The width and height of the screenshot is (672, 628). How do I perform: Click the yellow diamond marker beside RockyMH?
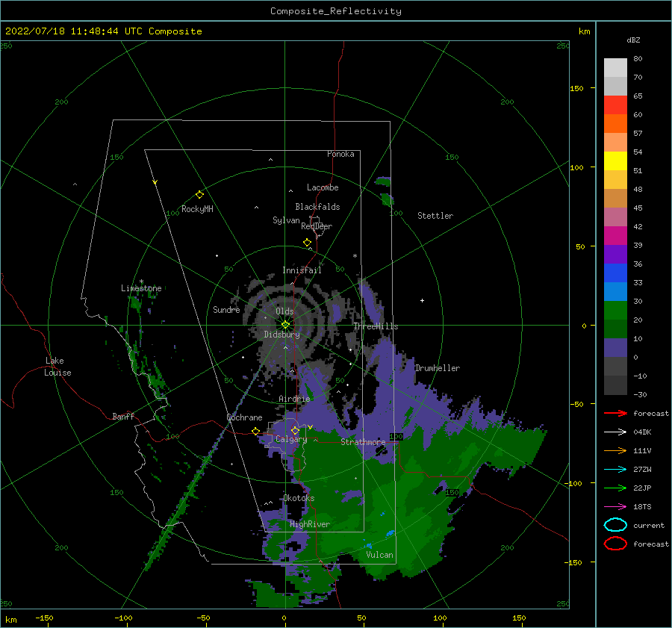point(199,195)
